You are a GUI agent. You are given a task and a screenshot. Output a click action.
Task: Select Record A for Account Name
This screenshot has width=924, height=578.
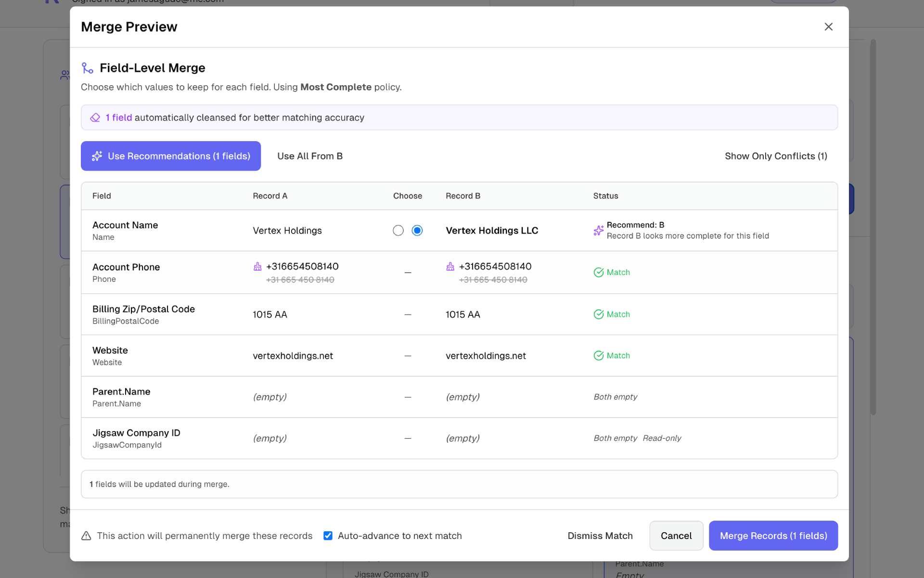coord(398,231)
